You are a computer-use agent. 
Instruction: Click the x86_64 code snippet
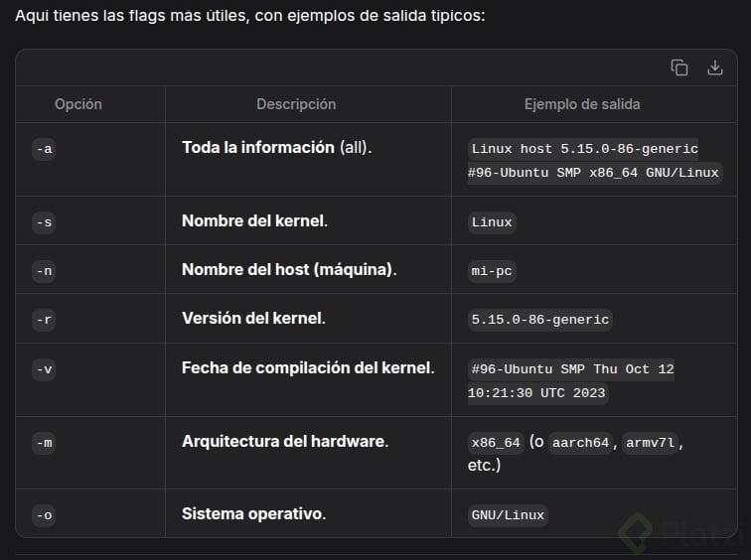point(496,443)
